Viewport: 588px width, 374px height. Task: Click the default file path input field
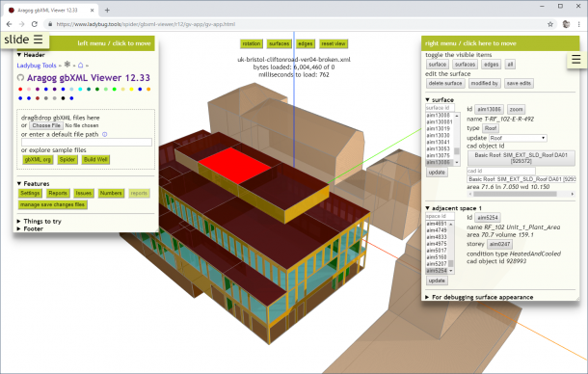(87, 142)
